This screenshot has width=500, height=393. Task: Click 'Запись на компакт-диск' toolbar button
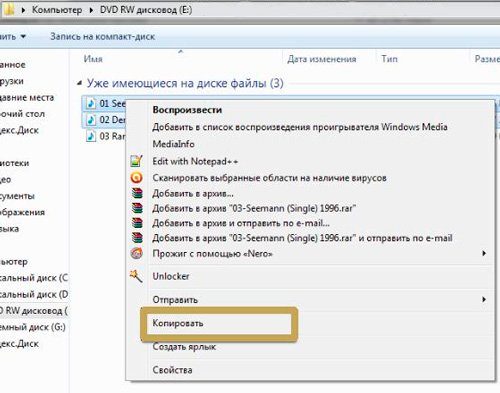click(103, 37)
